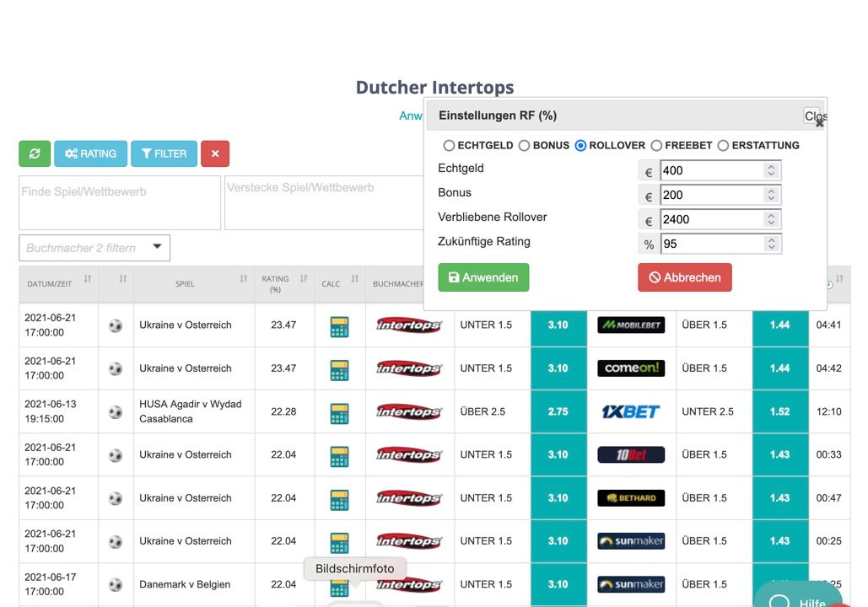The height and width of the screenshot is (607, 868).
Task: Open calculator for Bethard Ukraine row
Action: point(339,500)
